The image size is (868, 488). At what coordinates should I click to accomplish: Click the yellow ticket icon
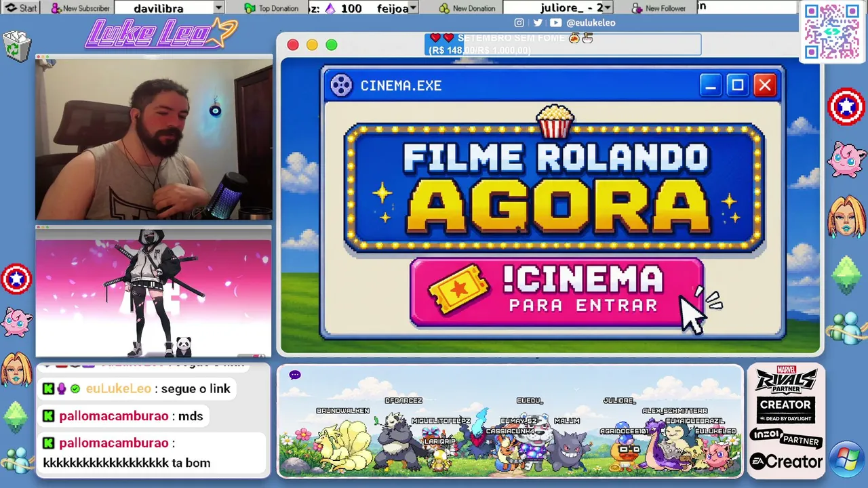click(x=459, y=290)
